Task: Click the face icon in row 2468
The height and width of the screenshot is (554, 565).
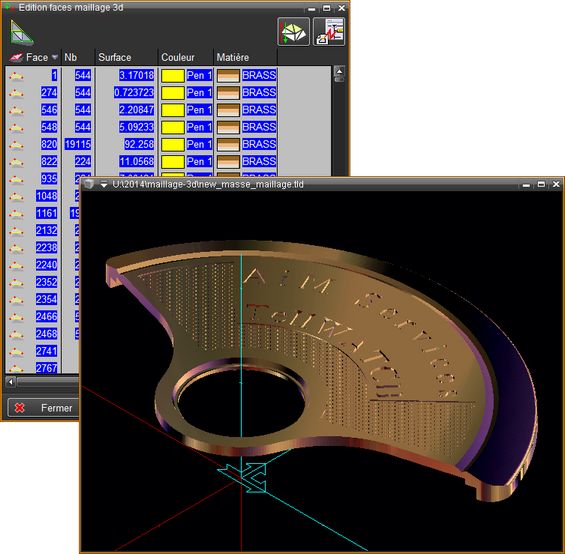Action: [16, 334]
